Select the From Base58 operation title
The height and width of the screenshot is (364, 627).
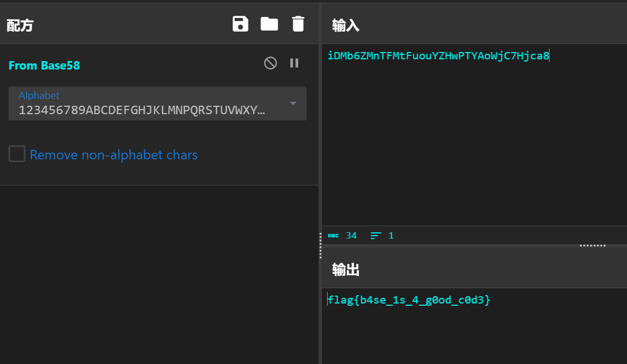(x=44, y=66)
